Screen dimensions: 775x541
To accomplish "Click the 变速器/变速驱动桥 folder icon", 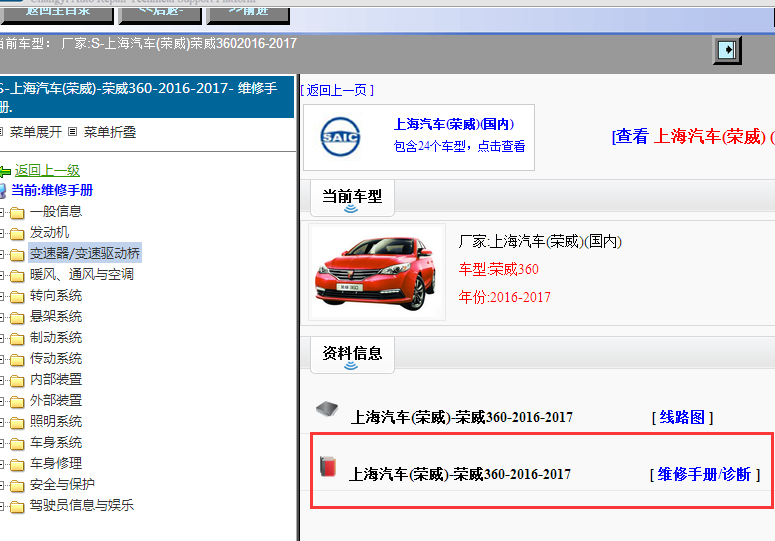I will tap(17, 255).
